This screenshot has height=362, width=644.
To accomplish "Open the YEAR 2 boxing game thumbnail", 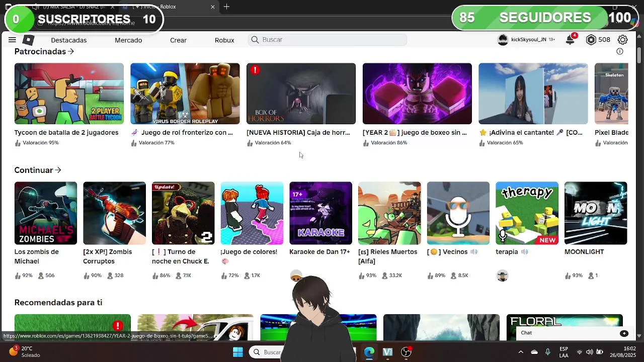I will 417,94.
